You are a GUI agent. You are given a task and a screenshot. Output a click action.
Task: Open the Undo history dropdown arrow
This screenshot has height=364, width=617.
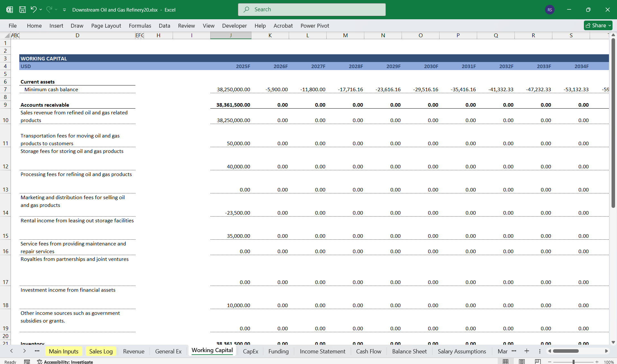pos(41,10)
